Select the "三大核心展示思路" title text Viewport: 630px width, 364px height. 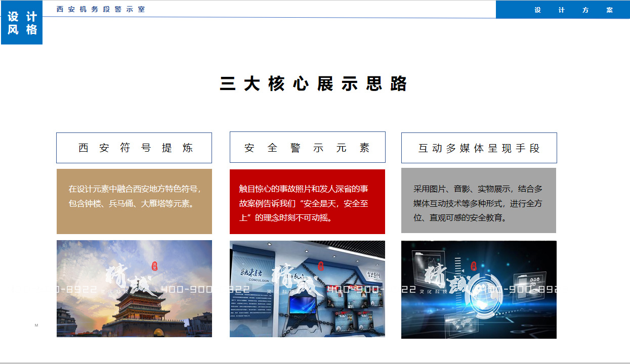click(314, 84)
